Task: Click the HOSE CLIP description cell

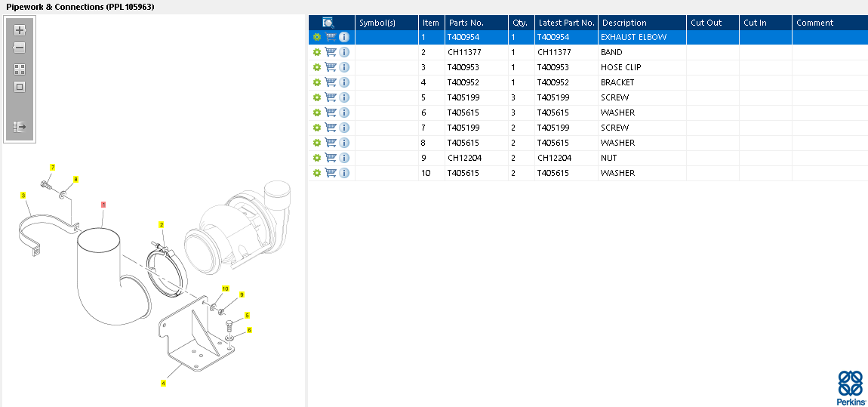Action: [642, 67]
